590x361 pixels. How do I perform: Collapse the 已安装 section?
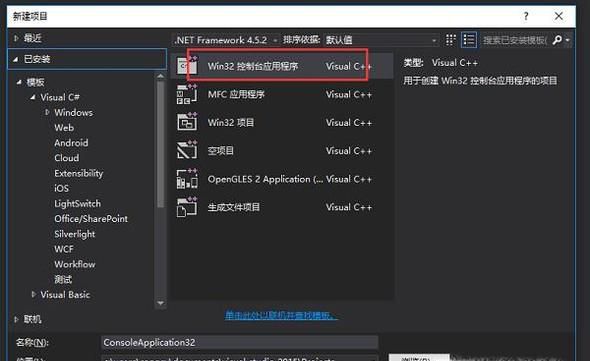coord(16,59)
